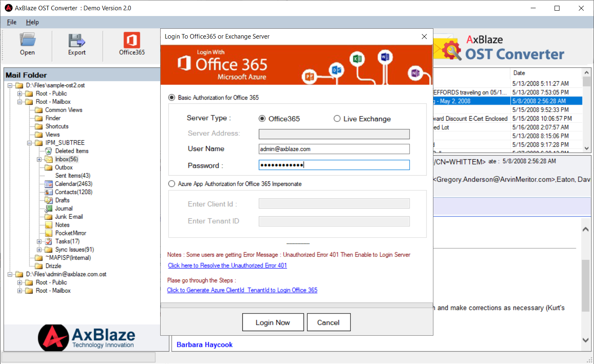Viewport: 594px width, 364px height.
Task: Open the Help menu
Action: click(x=32, y=22)
